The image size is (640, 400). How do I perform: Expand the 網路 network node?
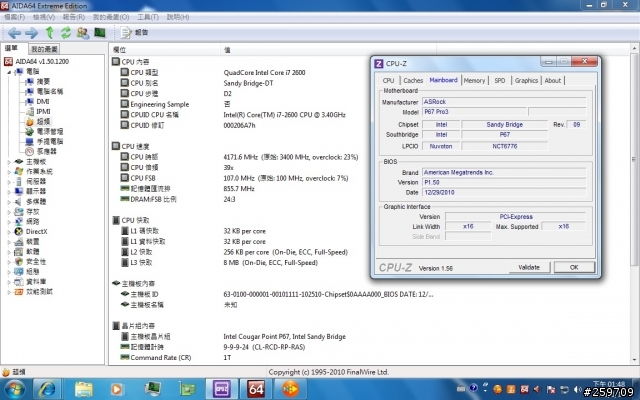9,222
